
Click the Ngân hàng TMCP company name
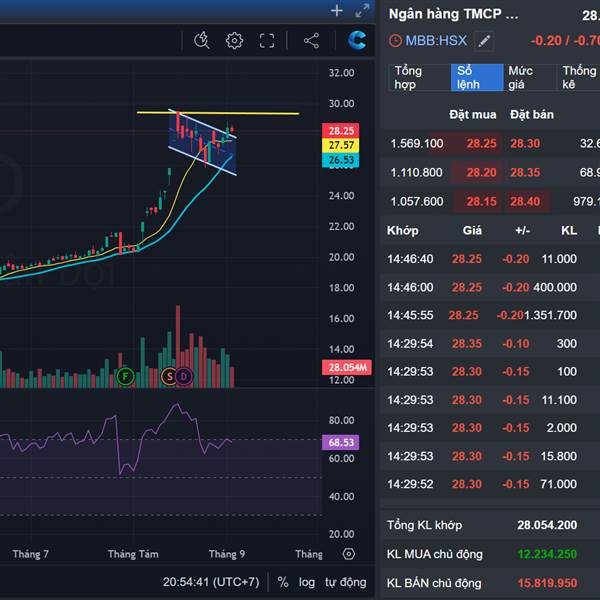tap(453, 14)
